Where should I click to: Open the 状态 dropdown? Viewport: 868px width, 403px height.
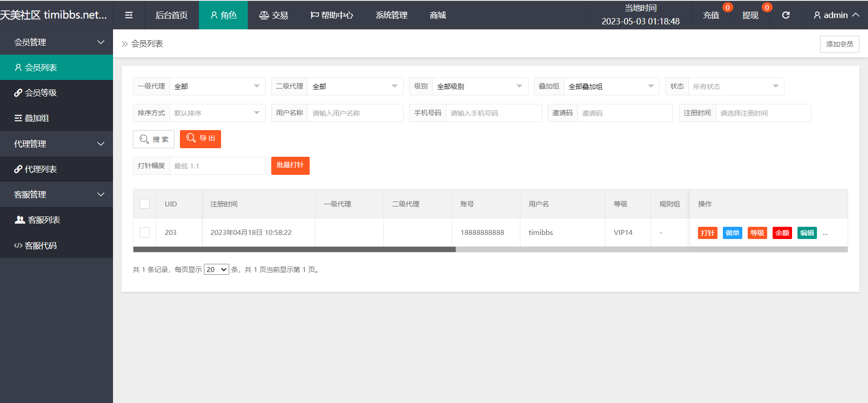click(736, 86)
